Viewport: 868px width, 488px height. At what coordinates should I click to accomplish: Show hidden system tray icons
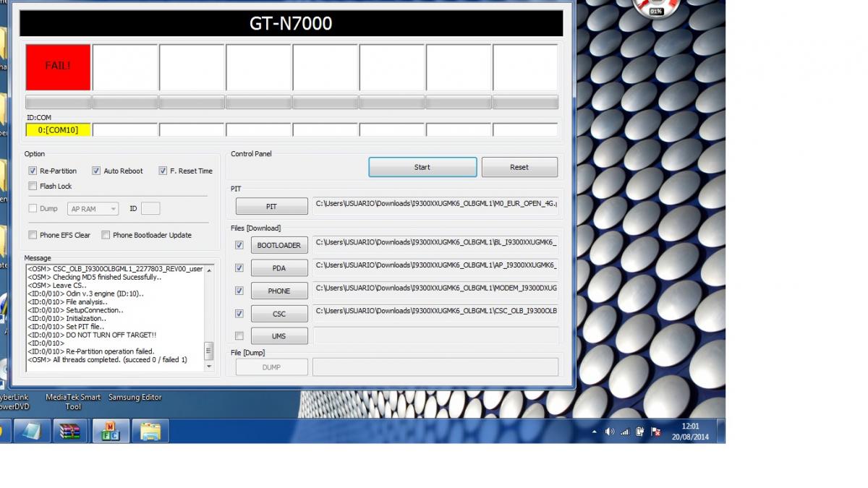click(595, 432)
